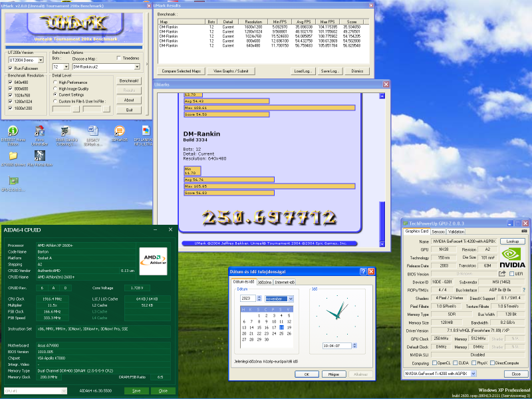Click the About button in UMark
Viewport: 532px width, 399px height.
click(129, 100)
